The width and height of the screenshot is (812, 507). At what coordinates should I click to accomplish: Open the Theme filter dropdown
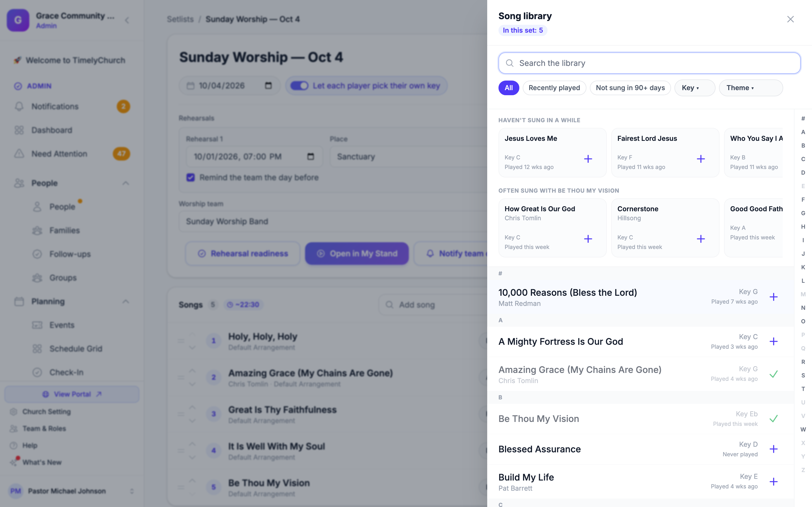pyautogui.click(x=751, y=88)
